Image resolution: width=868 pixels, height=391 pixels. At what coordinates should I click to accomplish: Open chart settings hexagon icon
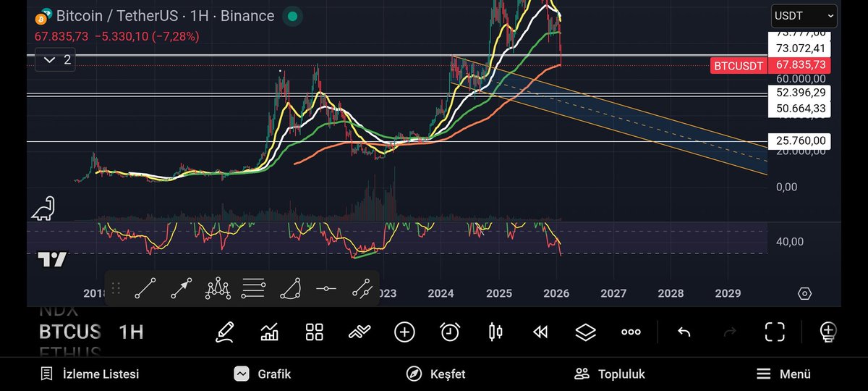pos(804,293)
